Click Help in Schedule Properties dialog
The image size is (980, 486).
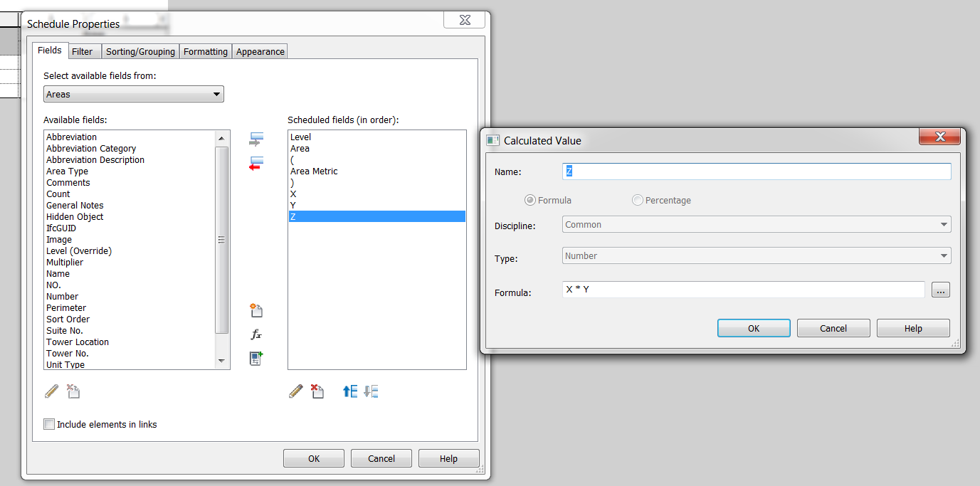(x=448, y=458)
